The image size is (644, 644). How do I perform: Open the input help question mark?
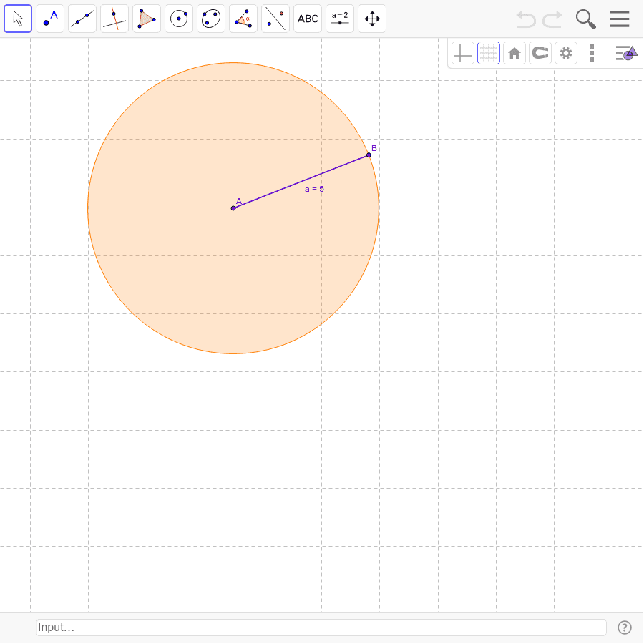pos(625,627)
